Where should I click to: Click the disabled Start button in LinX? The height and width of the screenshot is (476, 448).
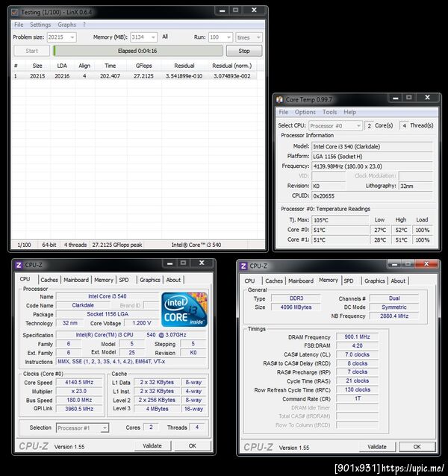tap(32, 51)
